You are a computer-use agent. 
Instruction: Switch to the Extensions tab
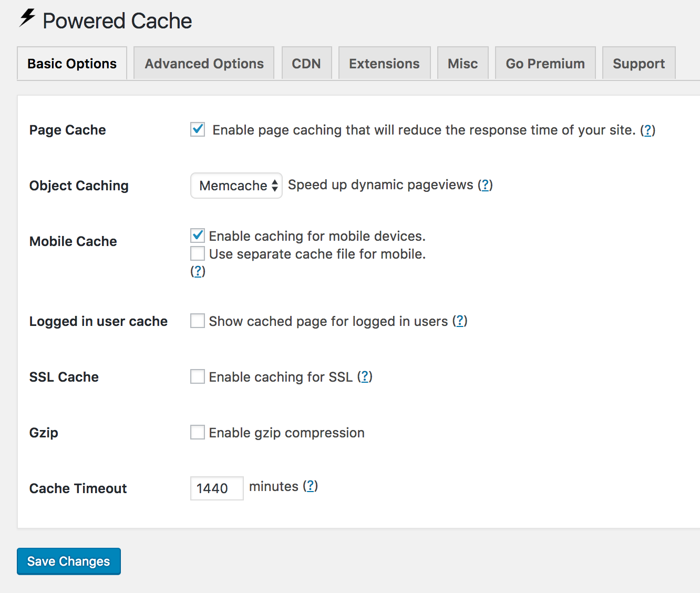click(x=384, y=63)
